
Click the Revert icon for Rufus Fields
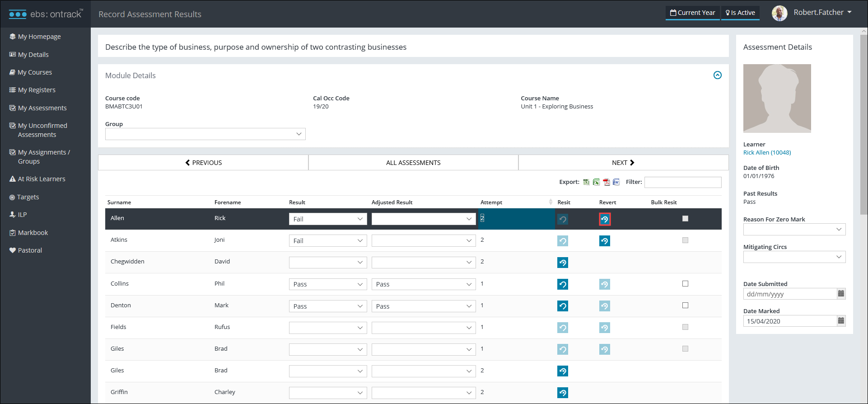coord(605,328)
